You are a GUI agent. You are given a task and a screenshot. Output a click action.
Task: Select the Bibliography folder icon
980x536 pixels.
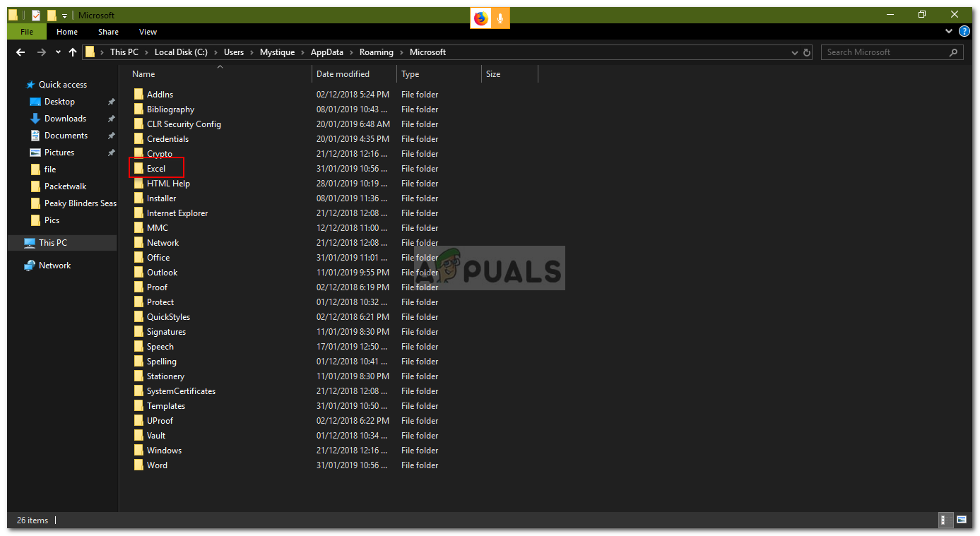[x=138, y=109]
